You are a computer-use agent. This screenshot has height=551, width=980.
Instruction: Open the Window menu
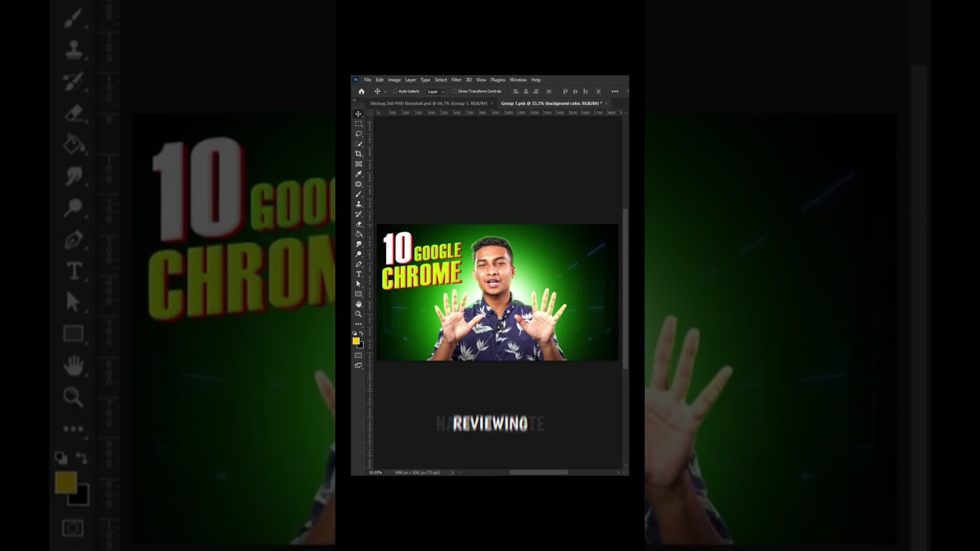518,80
